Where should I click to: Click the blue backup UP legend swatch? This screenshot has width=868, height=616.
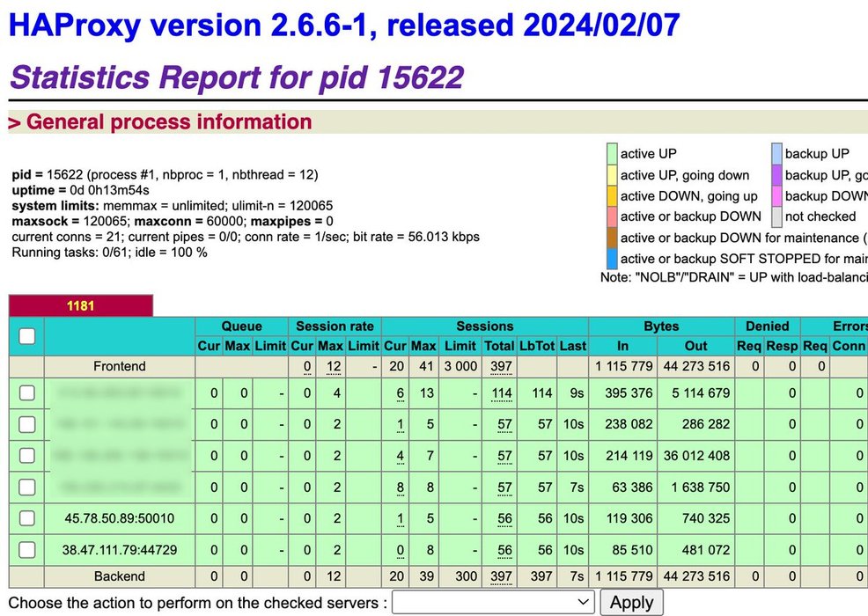pos(777,154)
